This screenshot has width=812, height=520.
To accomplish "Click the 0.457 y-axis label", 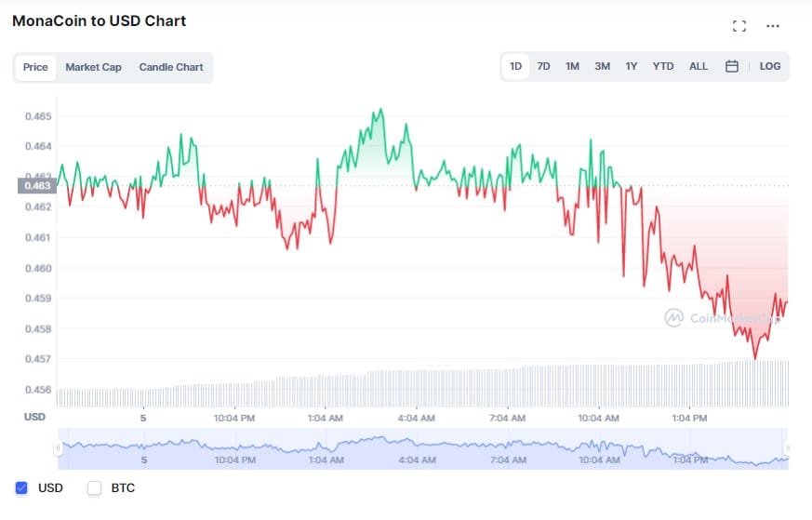I will pos(38,359).
